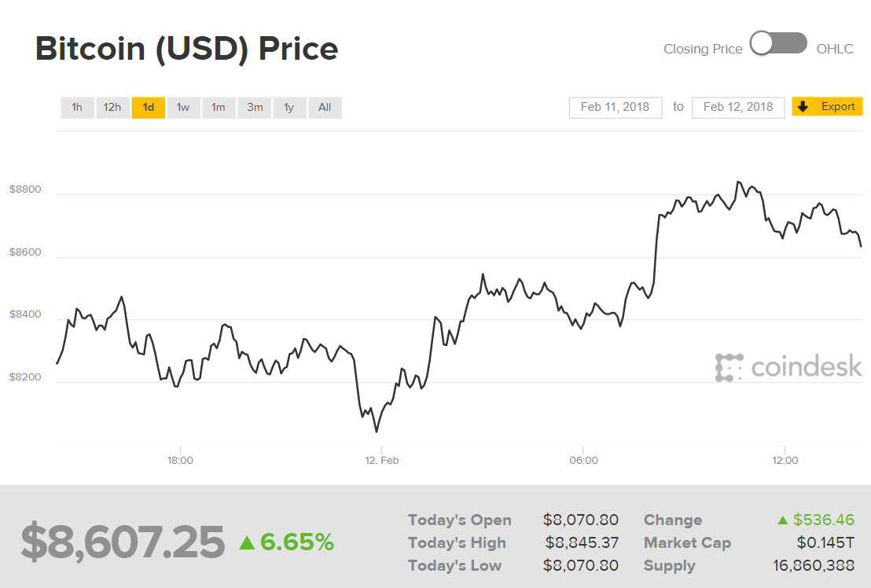Select the 1y time range
The image size is (871, 588).
(x=289, y=107)
